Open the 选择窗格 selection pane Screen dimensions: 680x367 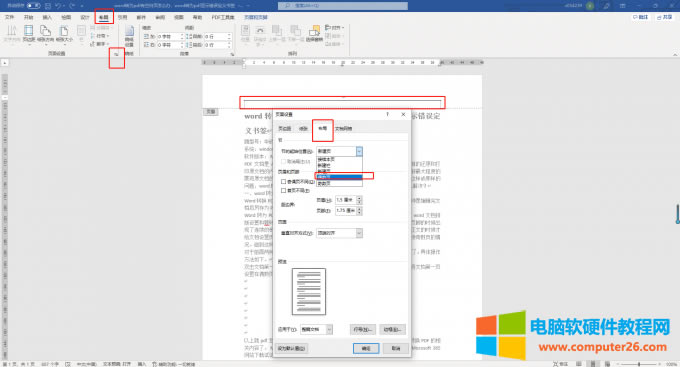(314, 33)
